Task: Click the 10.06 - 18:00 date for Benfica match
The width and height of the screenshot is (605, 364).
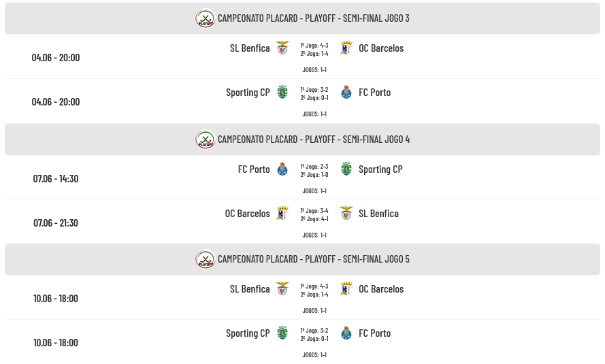Action: pos(56,299)
